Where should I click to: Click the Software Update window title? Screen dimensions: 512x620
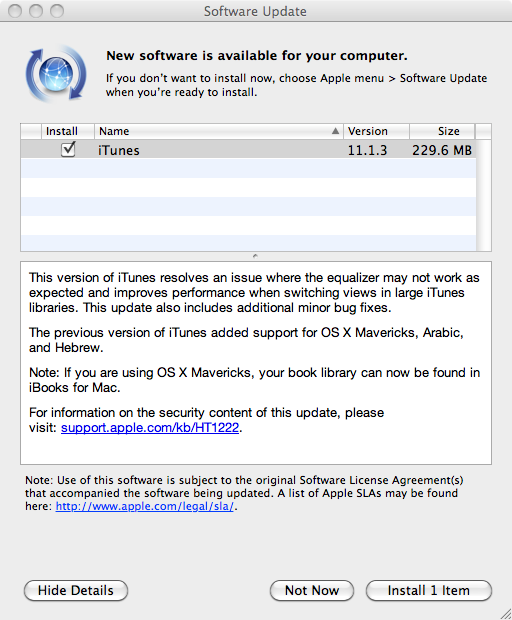255,11
